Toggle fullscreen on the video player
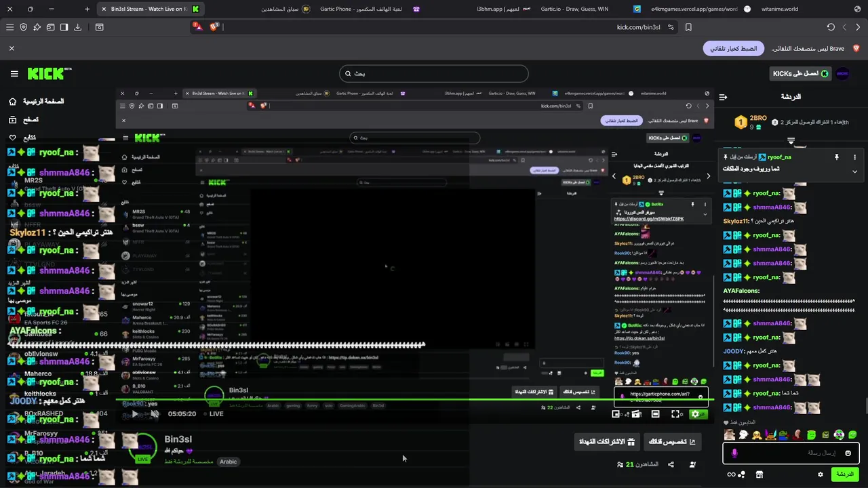 pyautogui.click(x=676, y=414)
